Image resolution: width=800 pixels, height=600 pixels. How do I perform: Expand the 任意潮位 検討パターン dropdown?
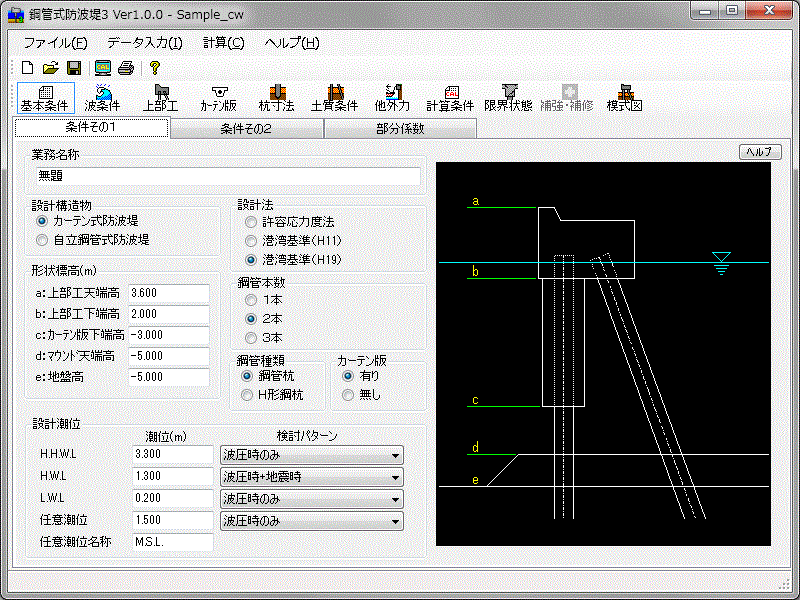click(x=396, y=521)
